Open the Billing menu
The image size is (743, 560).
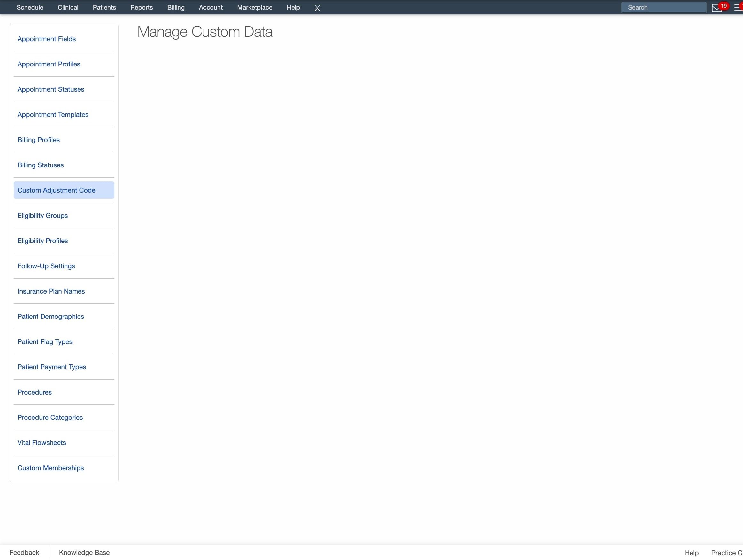point(176,7)
